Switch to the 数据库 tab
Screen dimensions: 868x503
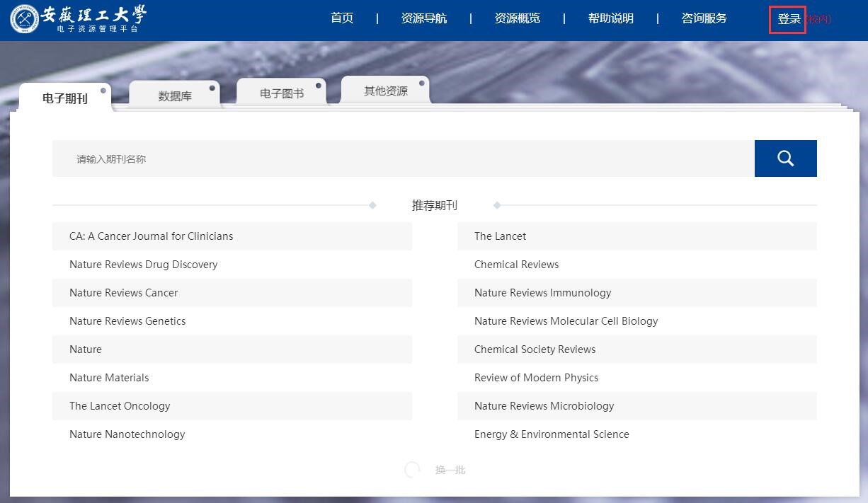(175, 96)
